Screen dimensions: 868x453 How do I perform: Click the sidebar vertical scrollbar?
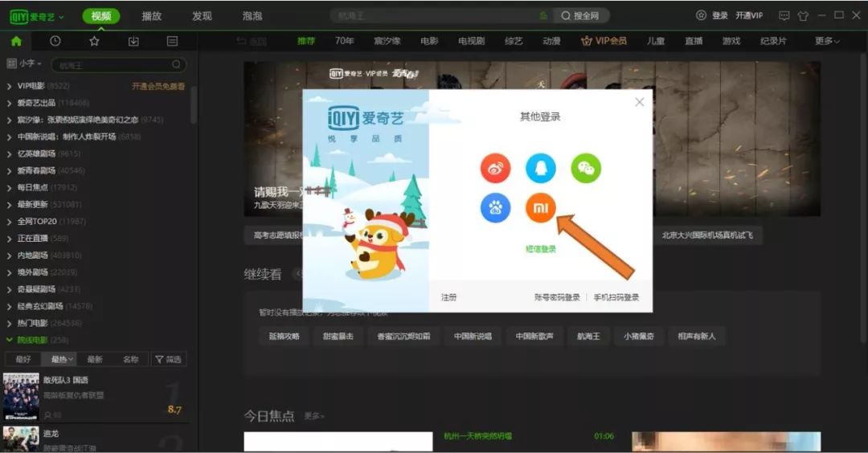pyautogui.click(x=193, y=105)
